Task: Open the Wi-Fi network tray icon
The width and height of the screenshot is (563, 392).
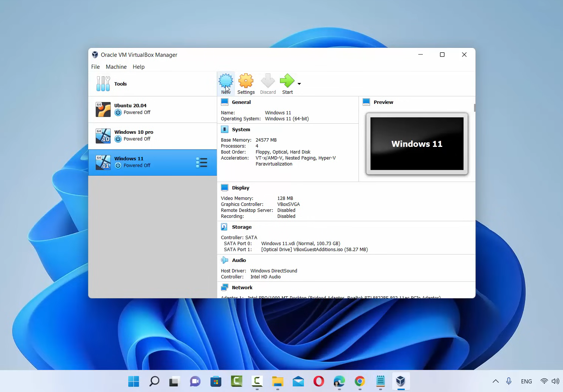Action: coord(544,381)
